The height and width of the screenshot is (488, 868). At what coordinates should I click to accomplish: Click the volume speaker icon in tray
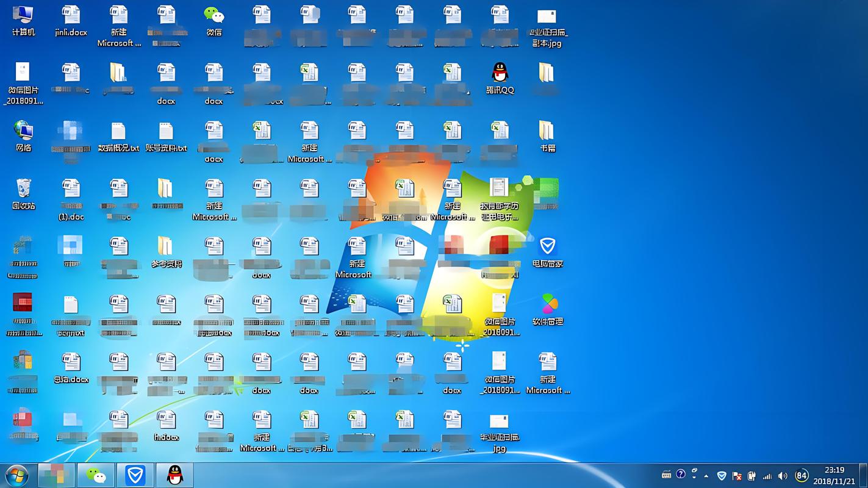[x=783, y=475]
